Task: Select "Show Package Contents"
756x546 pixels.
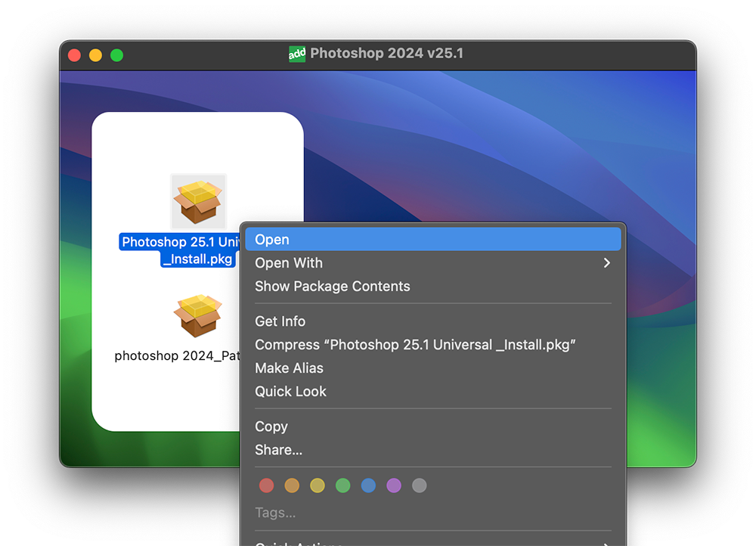Action: pos(333,286)
